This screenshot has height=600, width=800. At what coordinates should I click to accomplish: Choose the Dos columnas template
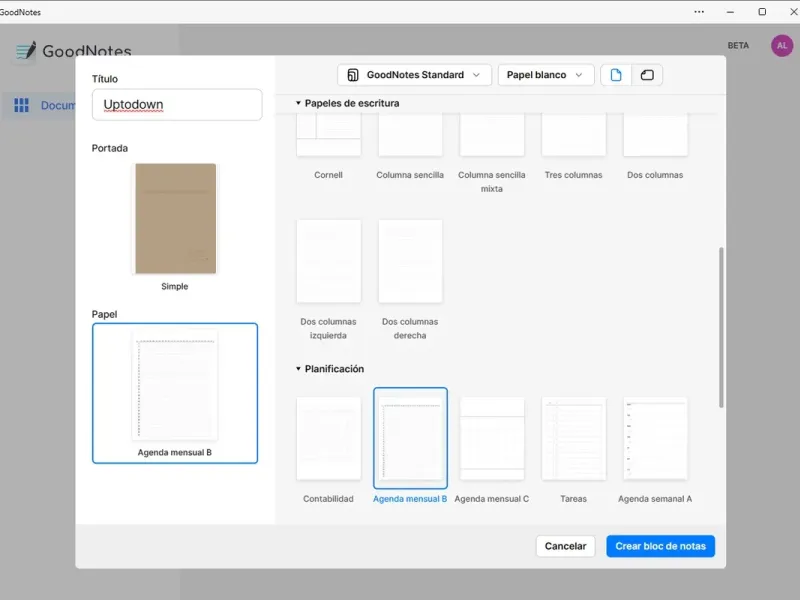pos(655,135)
